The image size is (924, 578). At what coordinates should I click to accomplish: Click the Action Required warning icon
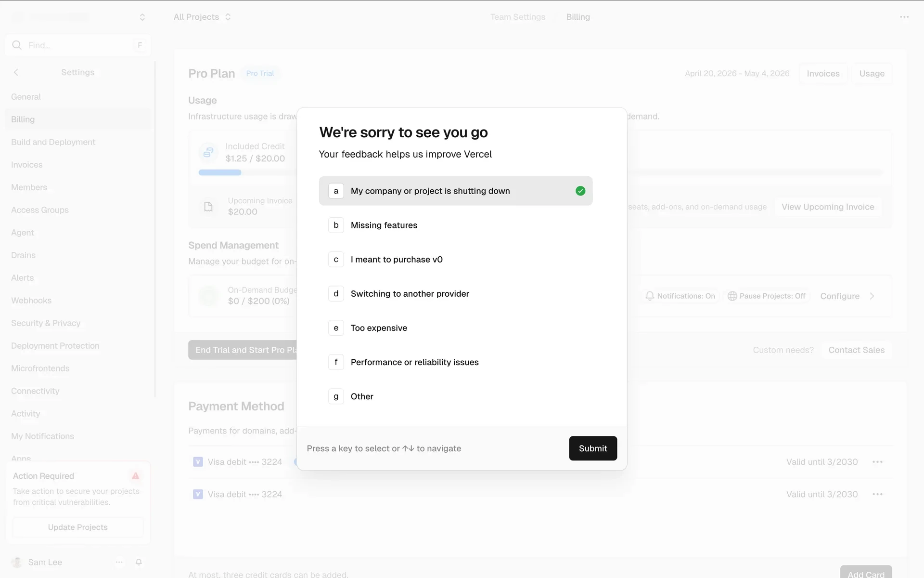pyautogui.click(x=136, y=476)
